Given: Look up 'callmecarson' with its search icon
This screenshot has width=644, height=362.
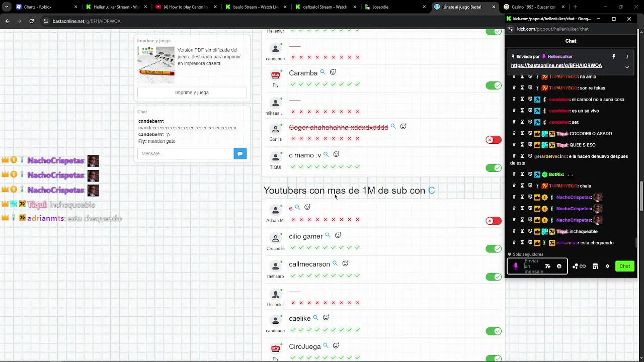Looking at the screenshot, I should tap(335, 263).
